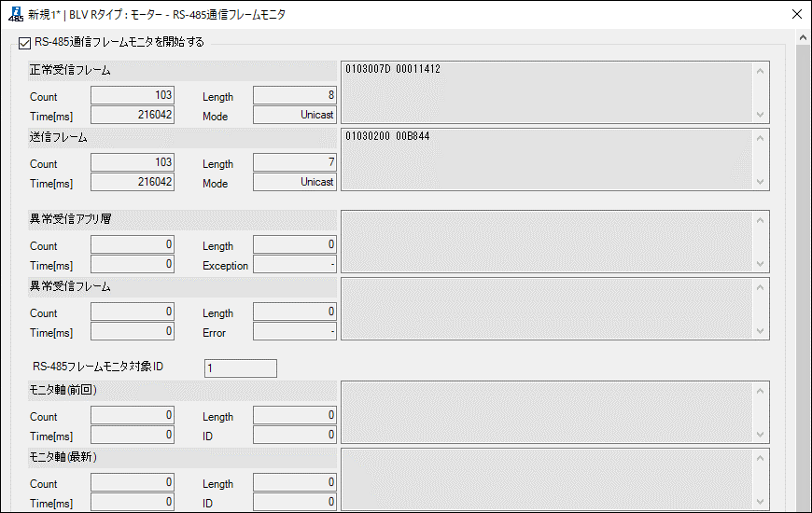This screenshot has height=513, width=812.
Task: Click scroll up arrow in 異常受信アプリ層 data box
Action: point(760,220)
